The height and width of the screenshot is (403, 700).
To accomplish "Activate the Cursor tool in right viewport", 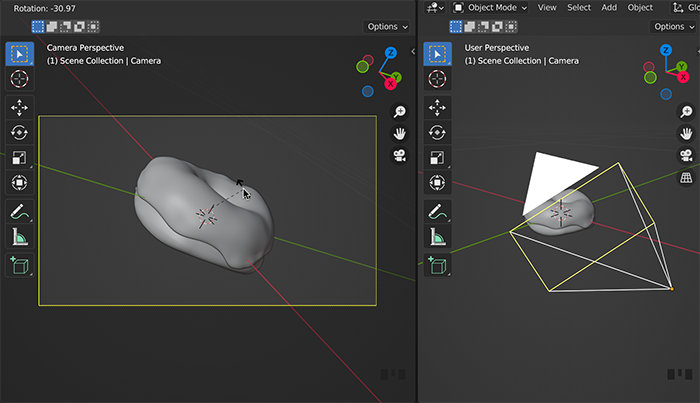I will pos(437,79).
